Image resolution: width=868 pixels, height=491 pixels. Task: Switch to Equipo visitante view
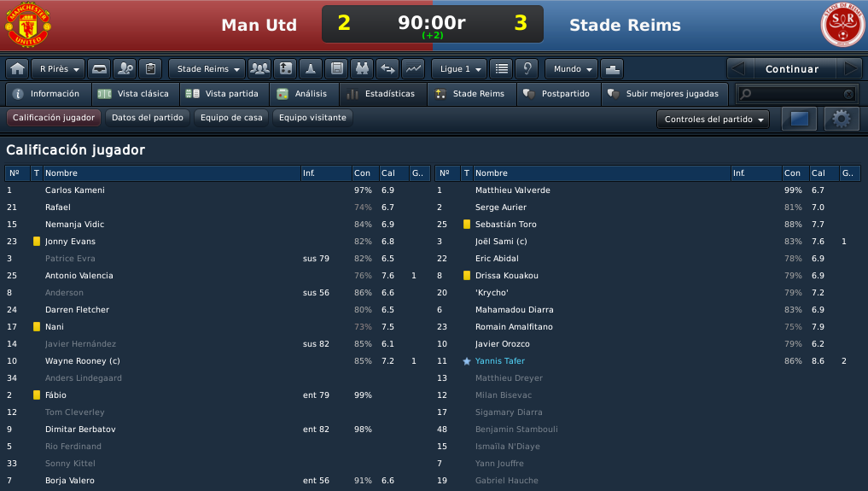point(312,117)
